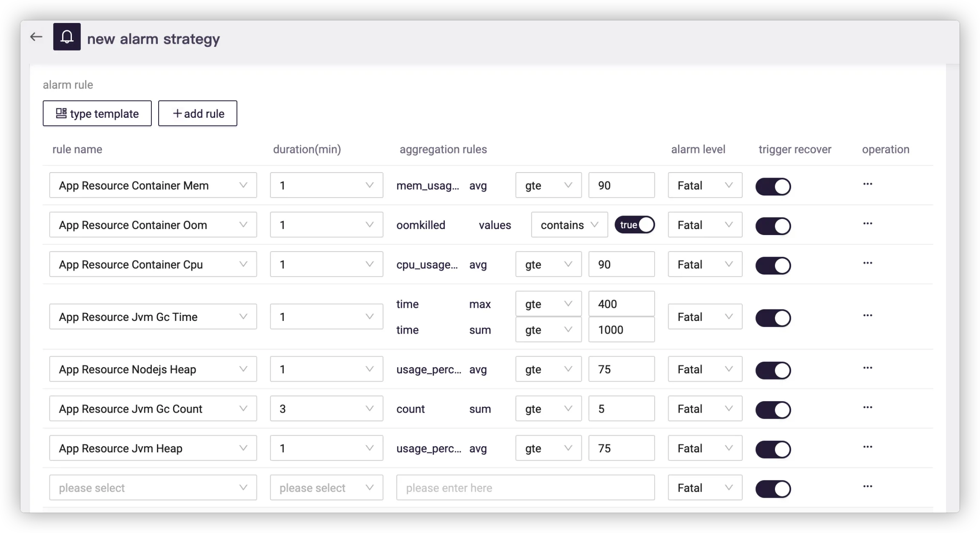Open operation ellipsis for Container Oom rule
The height and width of the screenshot is (533, 980).
pyautogui.click(x=867, y=224)
